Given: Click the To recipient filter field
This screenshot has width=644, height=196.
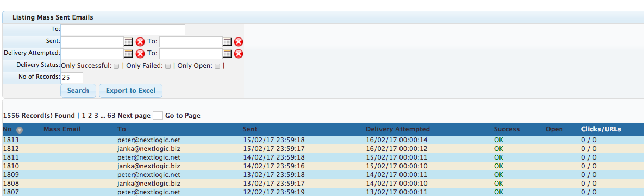Looking at the screenshot, I should tap(123, 30).
